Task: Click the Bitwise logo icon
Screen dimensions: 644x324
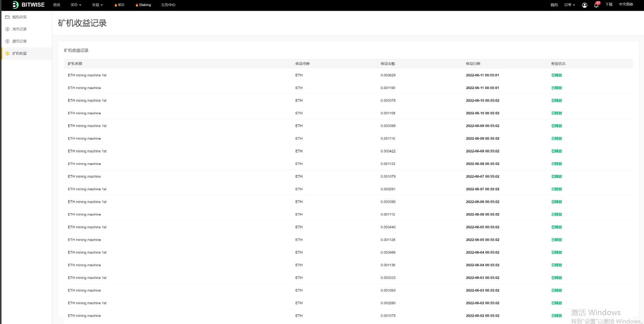Action: [x=15, y=5]
